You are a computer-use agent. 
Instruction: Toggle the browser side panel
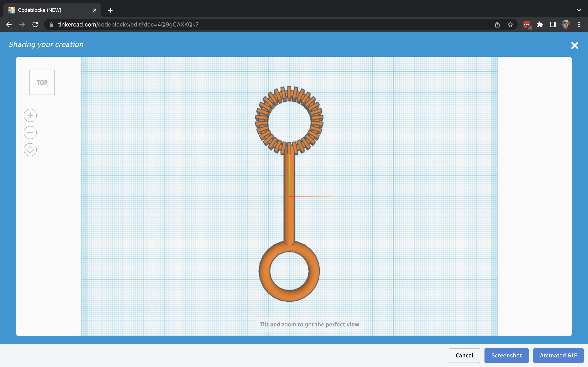[553, 24]
